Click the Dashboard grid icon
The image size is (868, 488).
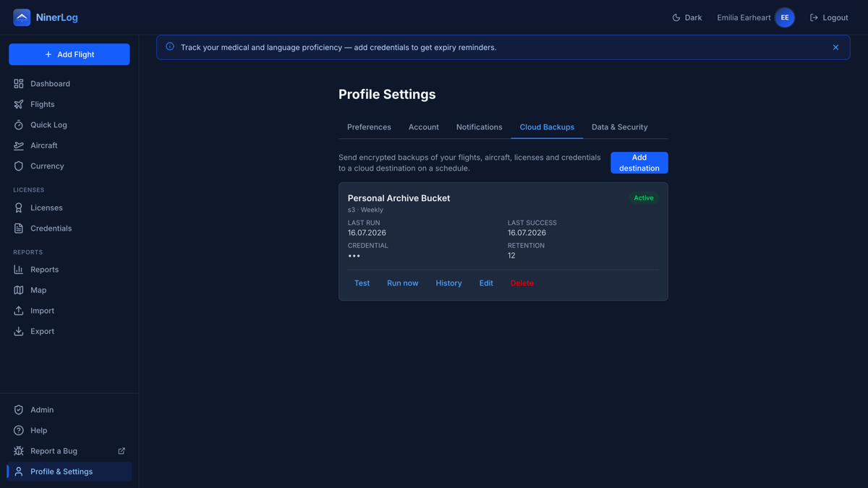[x=19, y=84]
